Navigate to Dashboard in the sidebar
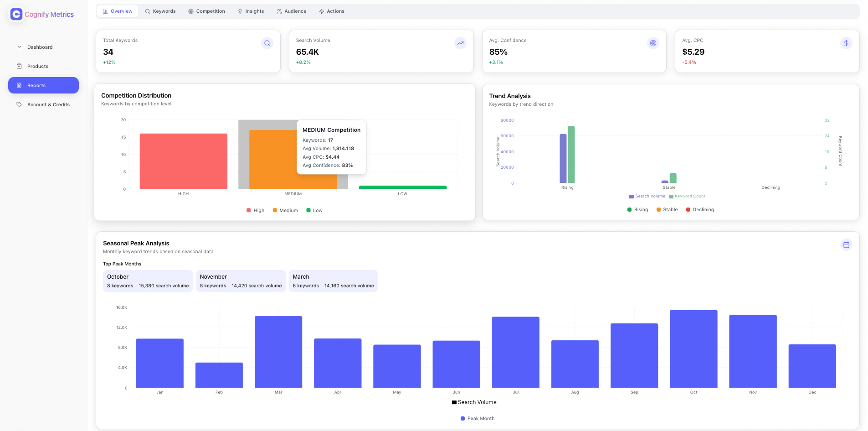868x431 pixels. pyautogui.click(x=40, y=47)
